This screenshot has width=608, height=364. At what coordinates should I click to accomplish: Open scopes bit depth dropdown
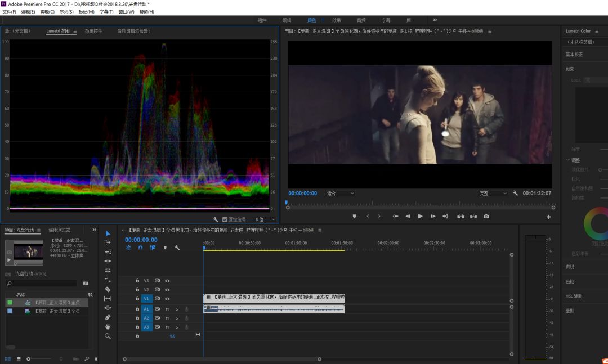click(x=265, y=219)
